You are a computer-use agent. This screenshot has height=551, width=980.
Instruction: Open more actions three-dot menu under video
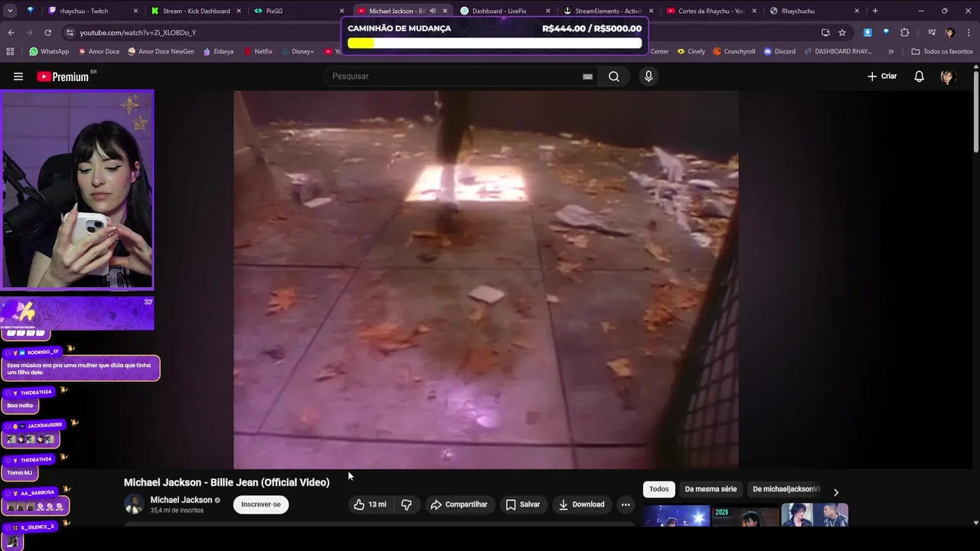pos(626,504)
